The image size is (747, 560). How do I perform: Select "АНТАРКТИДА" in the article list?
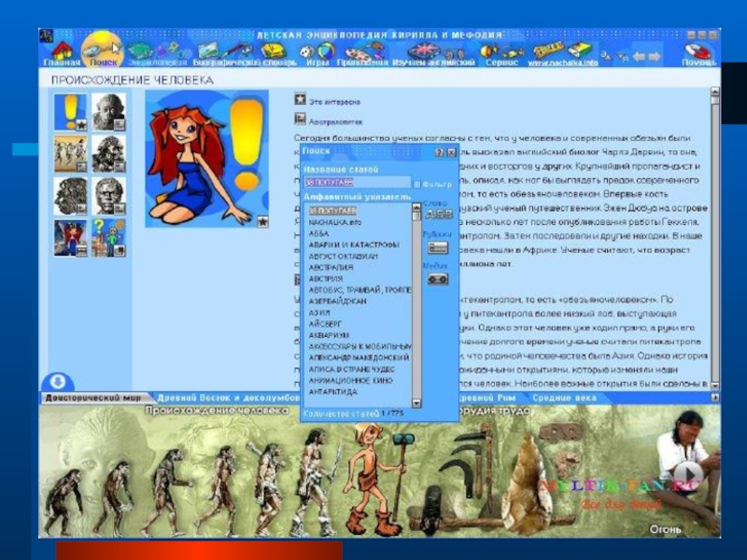tap(333, 392)
